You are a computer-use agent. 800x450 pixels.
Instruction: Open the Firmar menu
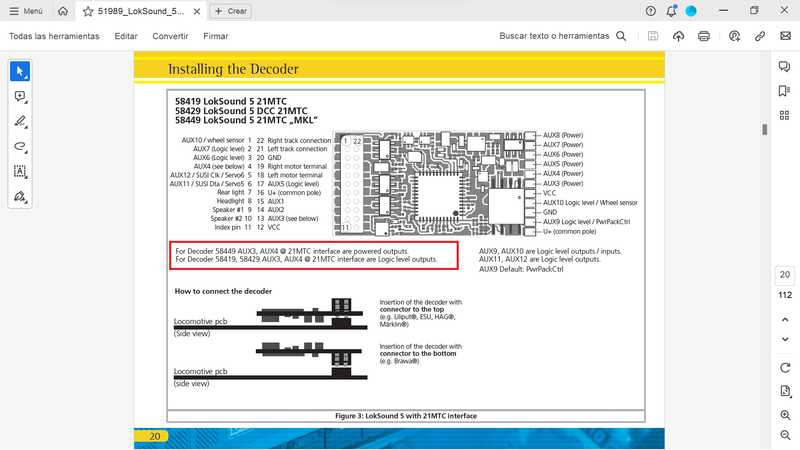tap(216, 36)
